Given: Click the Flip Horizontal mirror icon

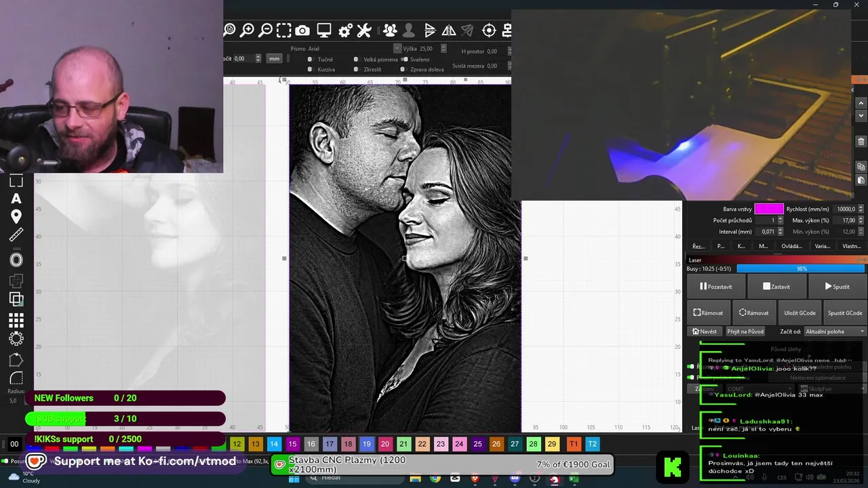Looking at the screenshot, I should pyautogui.click(x=449, y=30).
